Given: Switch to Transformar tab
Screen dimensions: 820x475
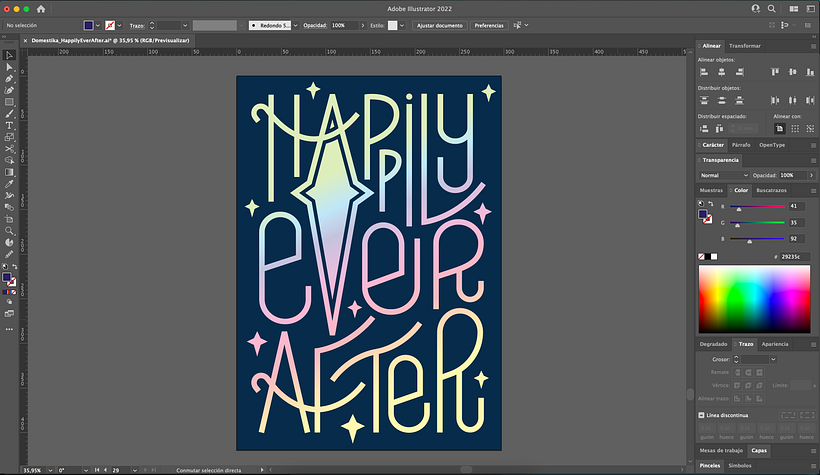Looking at the screenshot, I should coord(745,46).
